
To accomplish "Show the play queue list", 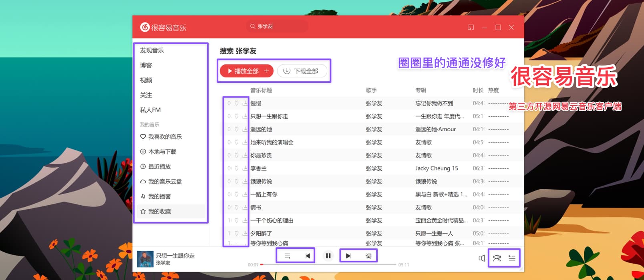I will point(512,258).
